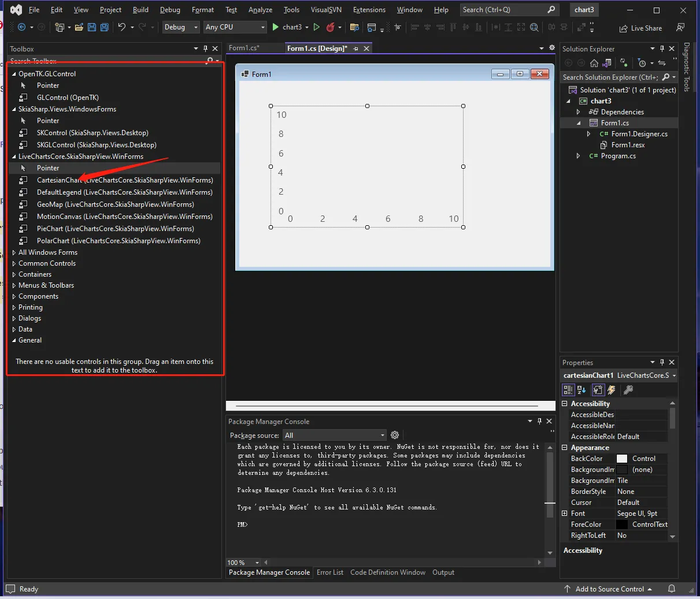Sort properties alphabetically with A-Z icon
Screen dimensions: 700x599
[582, 390]
